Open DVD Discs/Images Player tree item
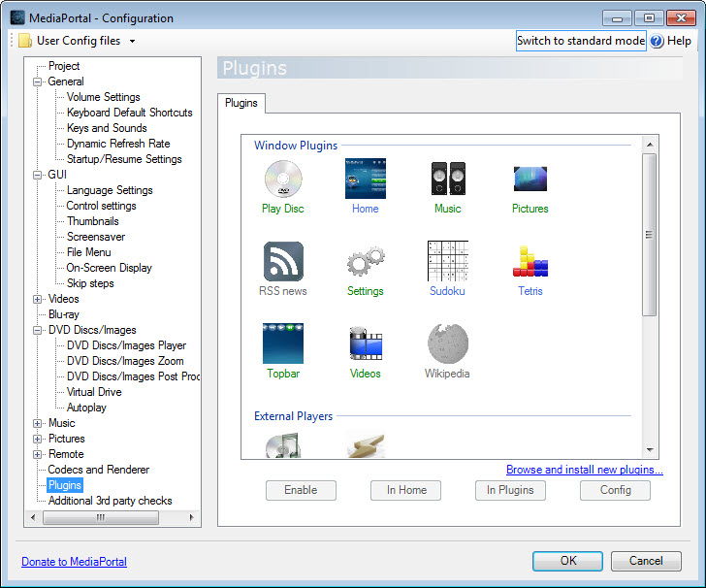This screenshot has height=588, width=706. (126, 346)
